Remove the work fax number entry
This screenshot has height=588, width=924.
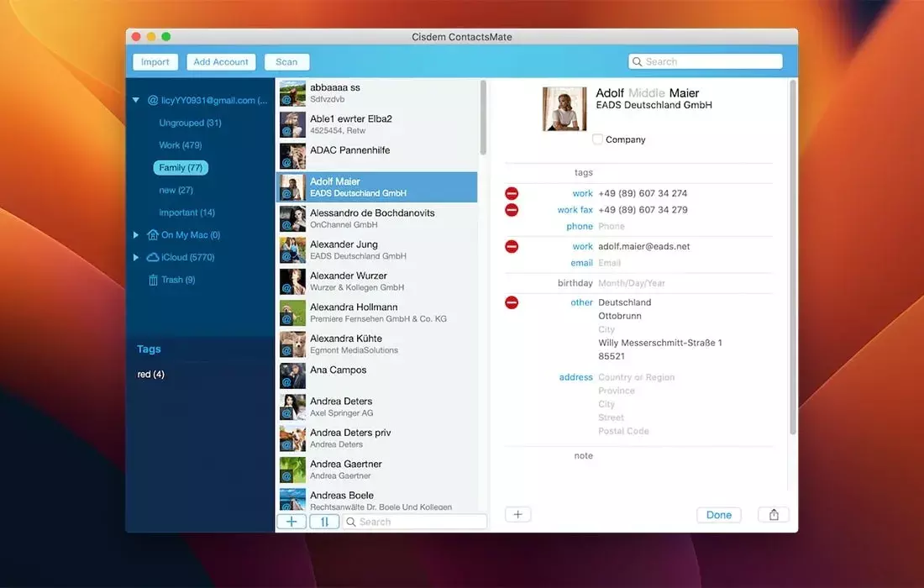512,210
